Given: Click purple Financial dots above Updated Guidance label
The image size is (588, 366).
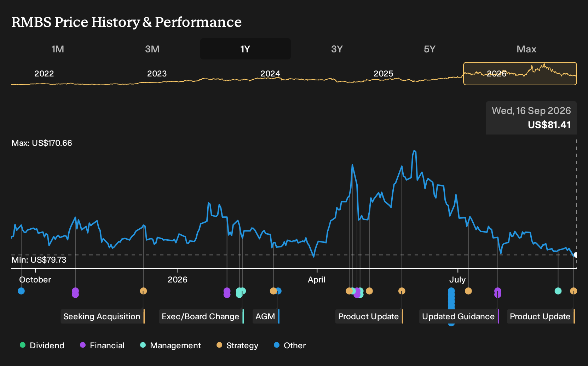Looking at the screenshot, I should 498,293.
